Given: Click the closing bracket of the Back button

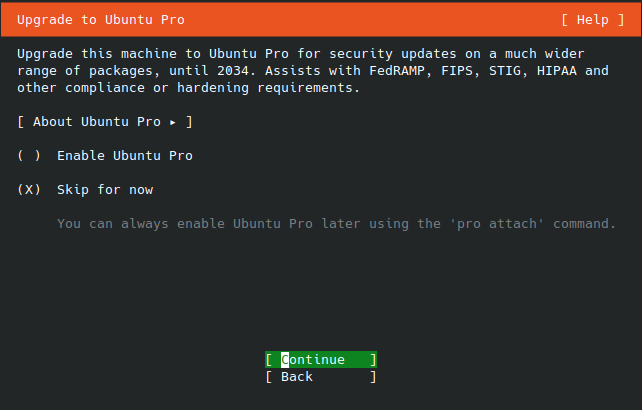Looking at the screenshot, I should [x=373, y=377].
